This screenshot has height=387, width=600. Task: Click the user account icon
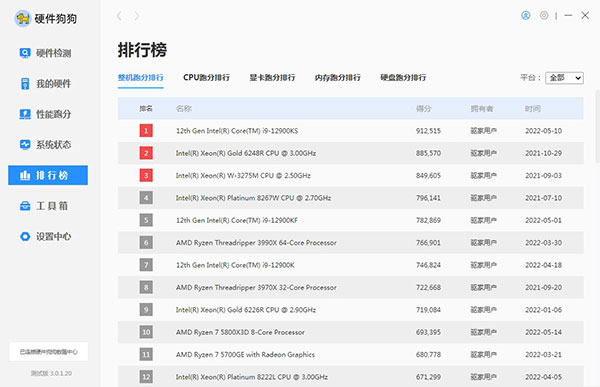[x=526, y=15]
